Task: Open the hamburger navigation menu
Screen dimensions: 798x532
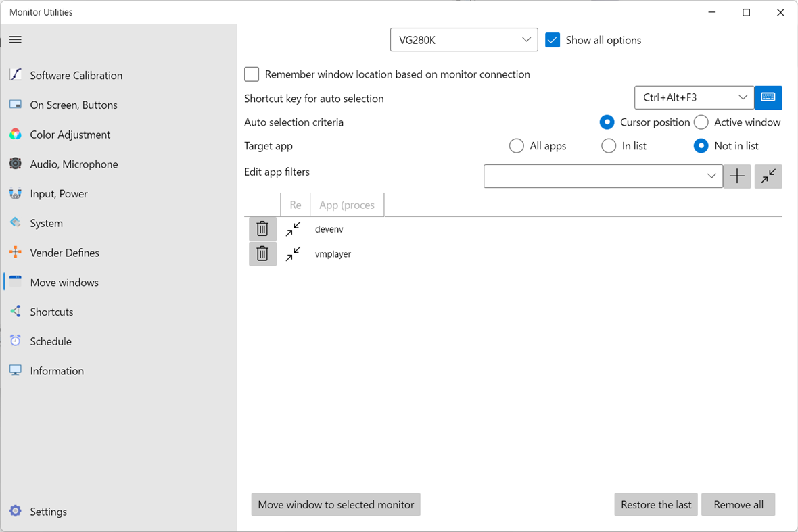Action: (x=15, y=39)
